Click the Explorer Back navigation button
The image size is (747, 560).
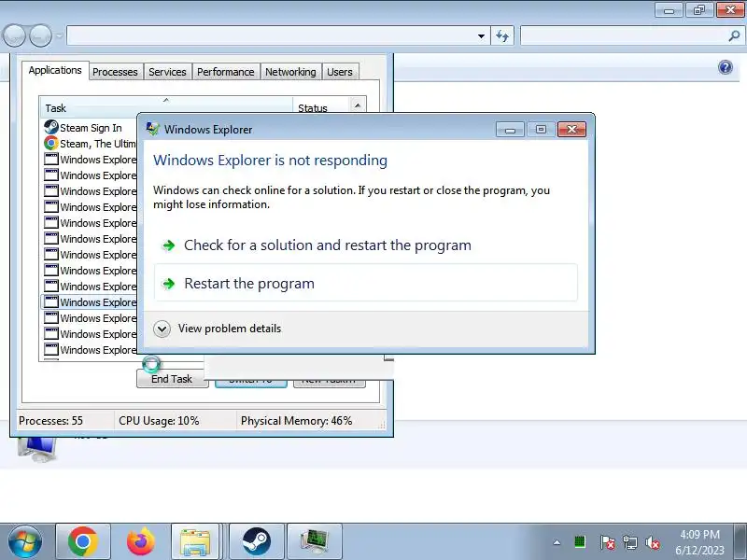pyautogui.click(x=14, y=35)
